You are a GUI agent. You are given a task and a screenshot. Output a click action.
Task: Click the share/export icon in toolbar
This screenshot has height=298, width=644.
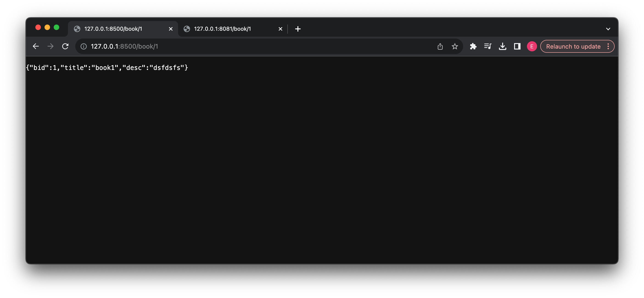(440, 46)
